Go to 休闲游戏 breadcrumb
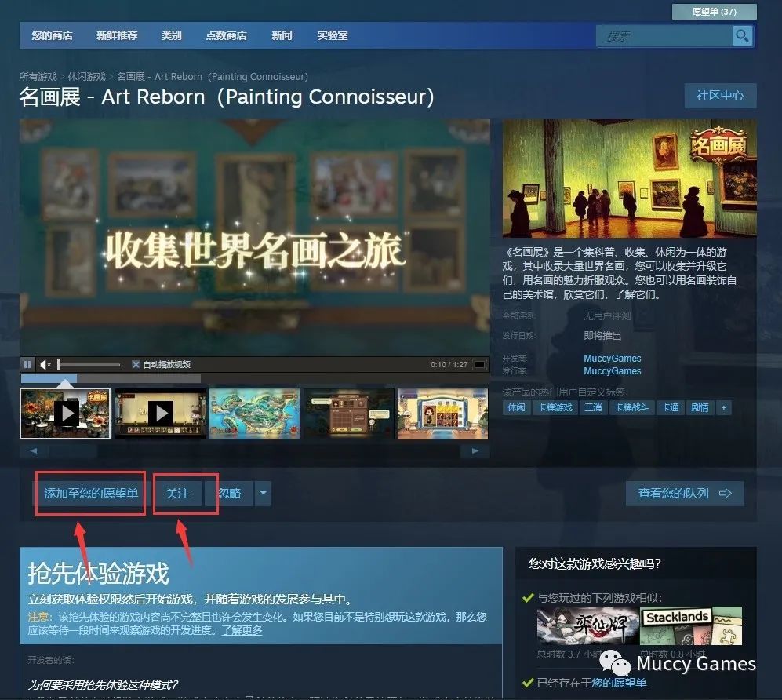782x700 pixels. (x=87, y=76)
